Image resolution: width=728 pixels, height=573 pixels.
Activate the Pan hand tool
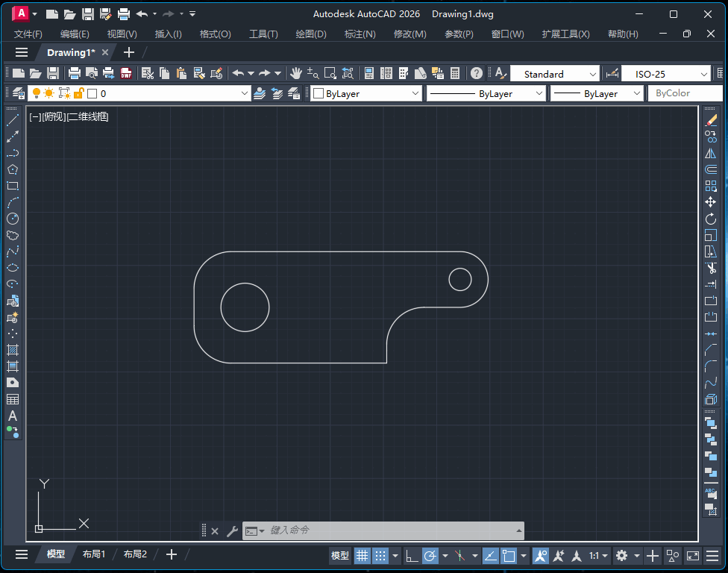pyautogui.click(x=296, y=73)
